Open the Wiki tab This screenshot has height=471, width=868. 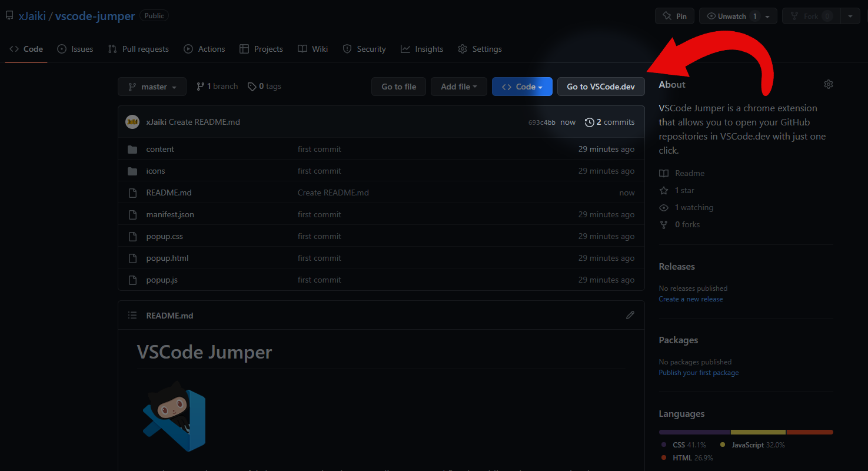[x=312, y=49]
